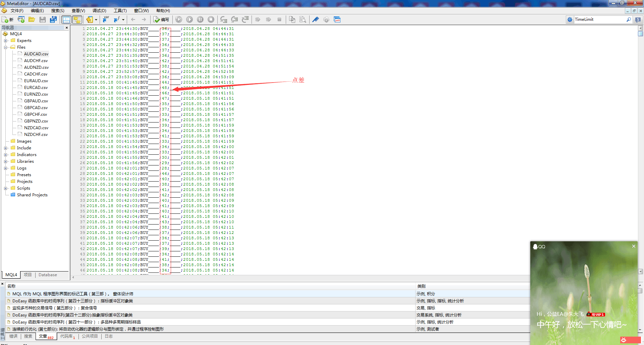Image resolution: width=644 pixels, height=345 pixels.
Task: Expand the Logs folder node
Action: 6,168
